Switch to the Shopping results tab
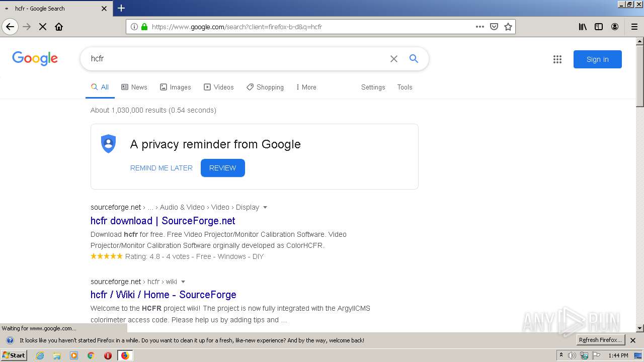 coord(265,87)
